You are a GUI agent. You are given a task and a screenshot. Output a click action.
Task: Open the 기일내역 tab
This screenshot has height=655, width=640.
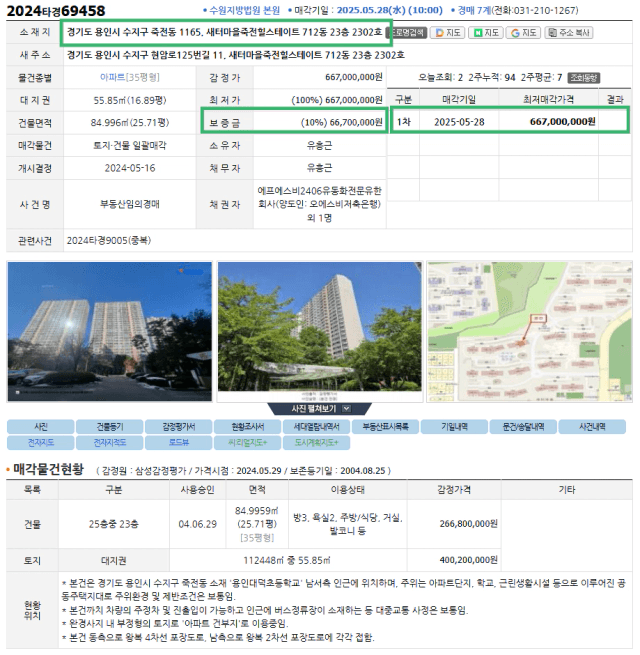455,427
